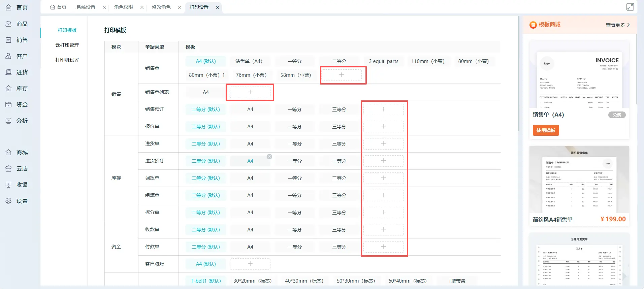Image resolution: width=644 pixels, height=289 pixels.
Task: Open the 无框线发货单 template thumbnail
Action: pos(579,259)
